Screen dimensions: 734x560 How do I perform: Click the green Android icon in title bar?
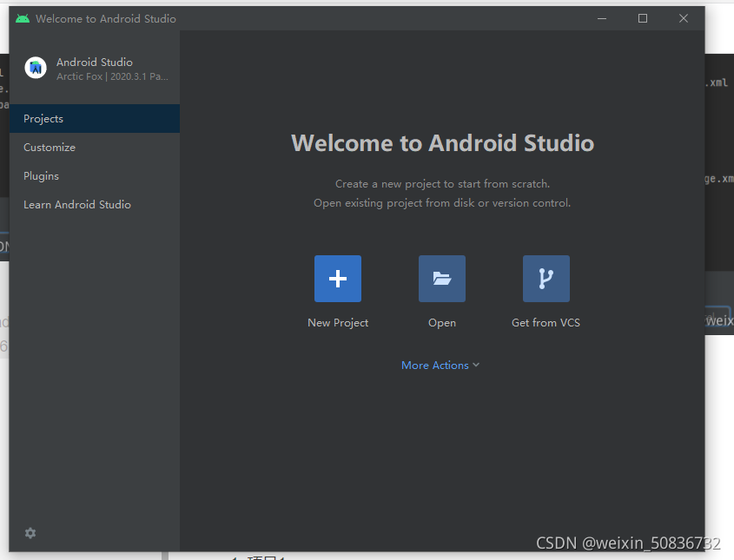click(x=22, y=19)
